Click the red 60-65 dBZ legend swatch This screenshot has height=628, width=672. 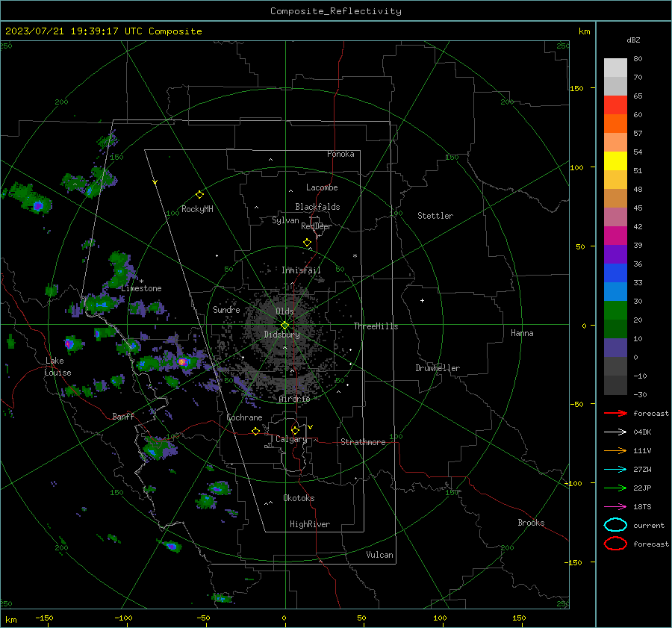[x=615, y=105]
